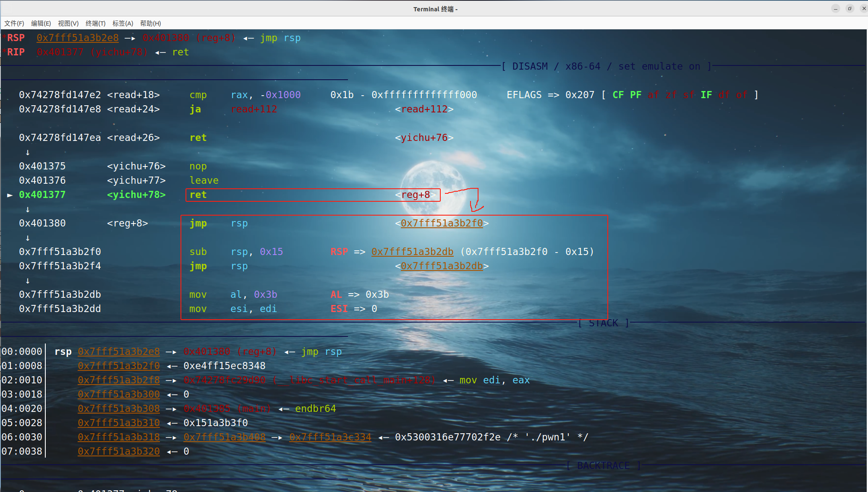Image resolution: width=868 pixels, height=492 pixels.
Task: Open the 编辑(E) menu
Action: 41,23
